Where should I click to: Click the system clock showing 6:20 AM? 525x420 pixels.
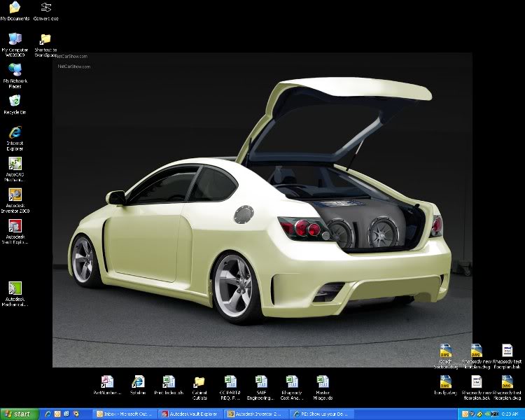510,414
